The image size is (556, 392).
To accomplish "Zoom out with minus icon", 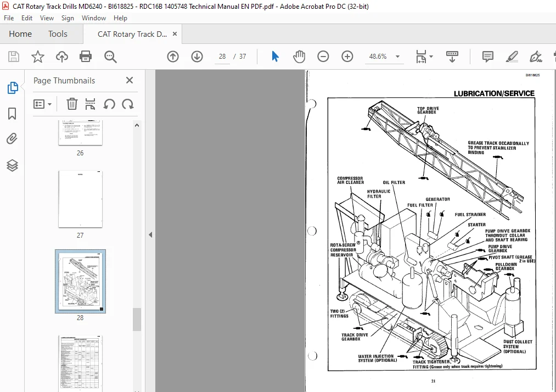I will pyautogui.click(x=323, y=57).
